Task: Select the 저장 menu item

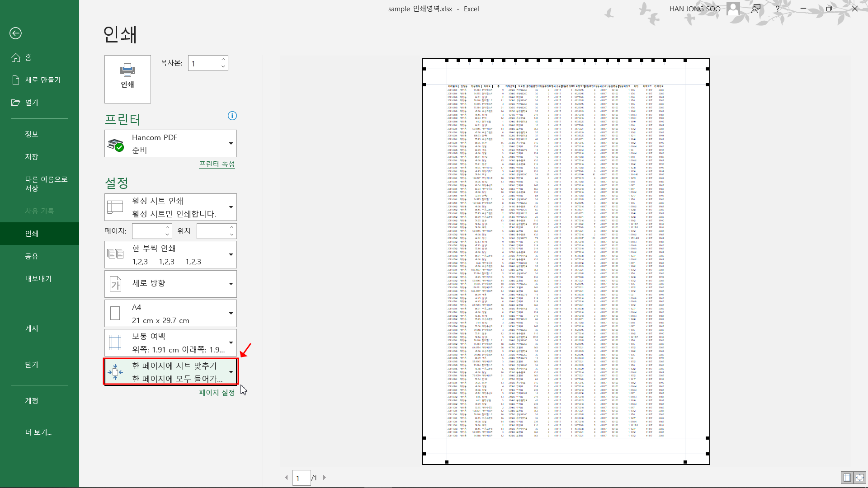Action: click(x=32, y=157)
